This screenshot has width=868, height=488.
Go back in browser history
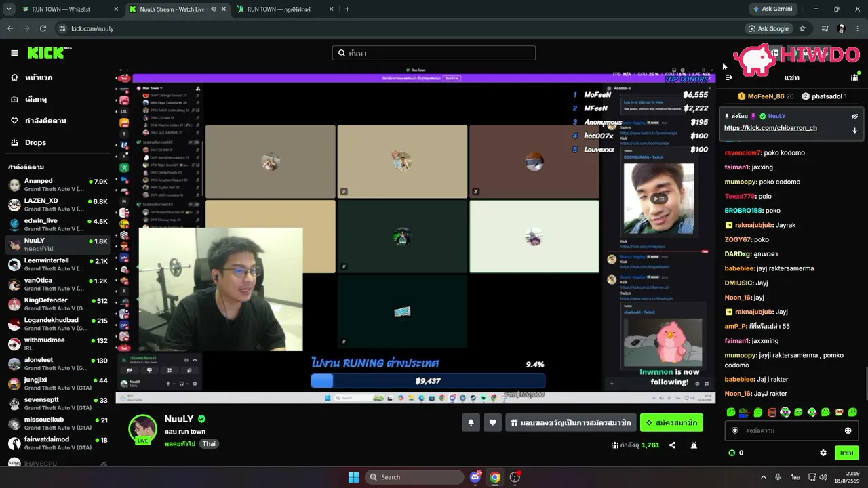10,28
